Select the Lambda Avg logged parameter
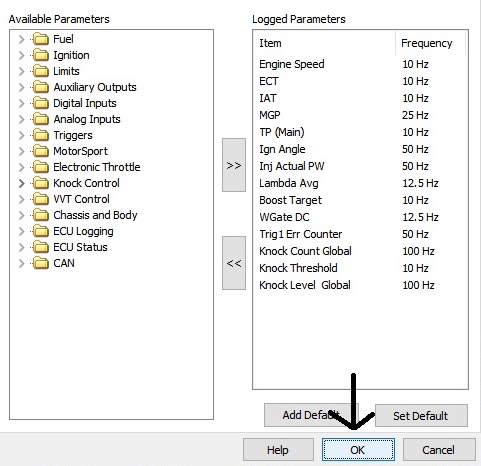This screenshot has width=481, height=466. 289,183
